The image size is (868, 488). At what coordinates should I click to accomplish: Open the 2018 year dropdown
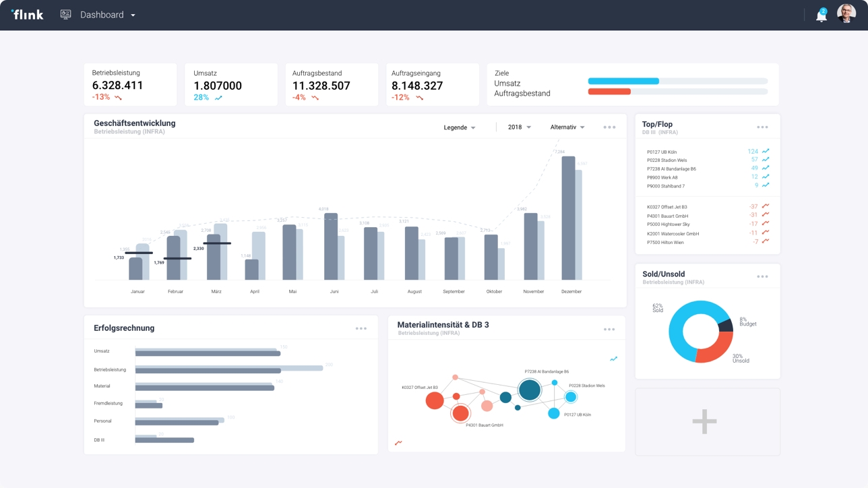[520, 127]
